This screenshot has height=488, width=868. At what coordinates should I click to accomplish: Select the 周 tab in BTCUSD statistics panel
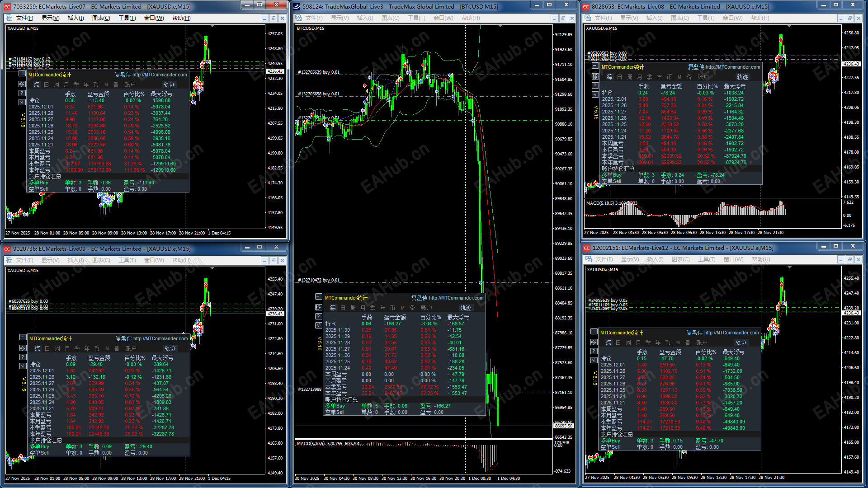tap(353, 308)
